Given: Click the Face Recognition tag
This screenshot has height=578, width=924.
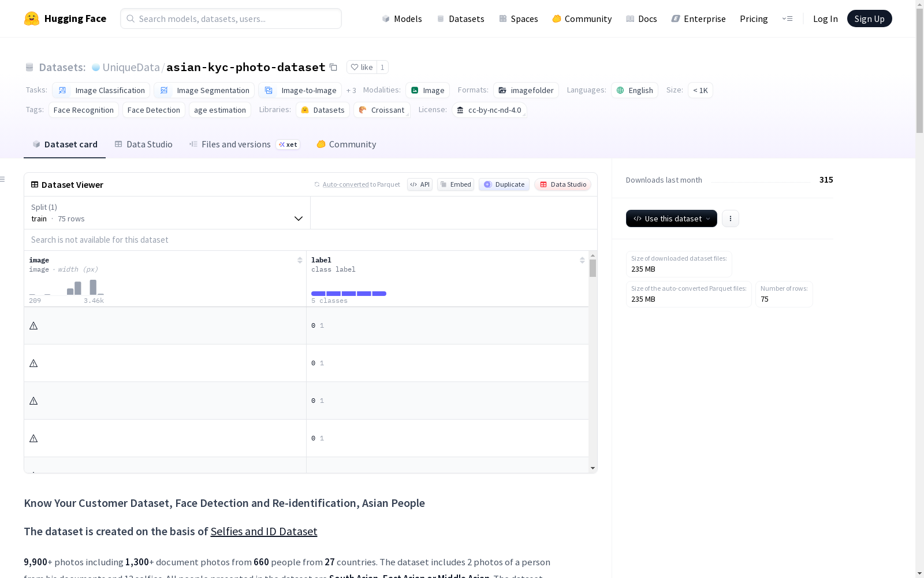Looking at the screenshot, I should 84,110.
